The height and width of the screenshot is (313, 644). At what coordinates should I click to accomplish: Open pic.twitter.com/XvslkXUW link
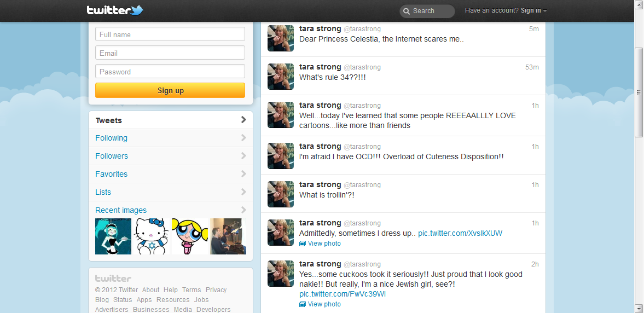click(x=460, y=233)
